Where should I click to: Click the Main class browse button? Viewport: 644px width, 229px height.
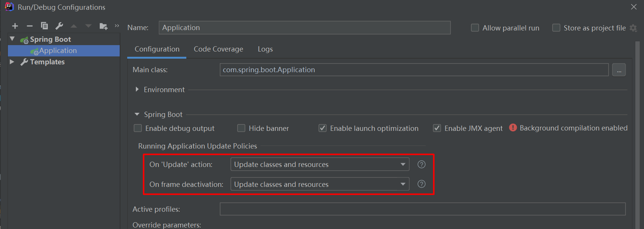619,70
